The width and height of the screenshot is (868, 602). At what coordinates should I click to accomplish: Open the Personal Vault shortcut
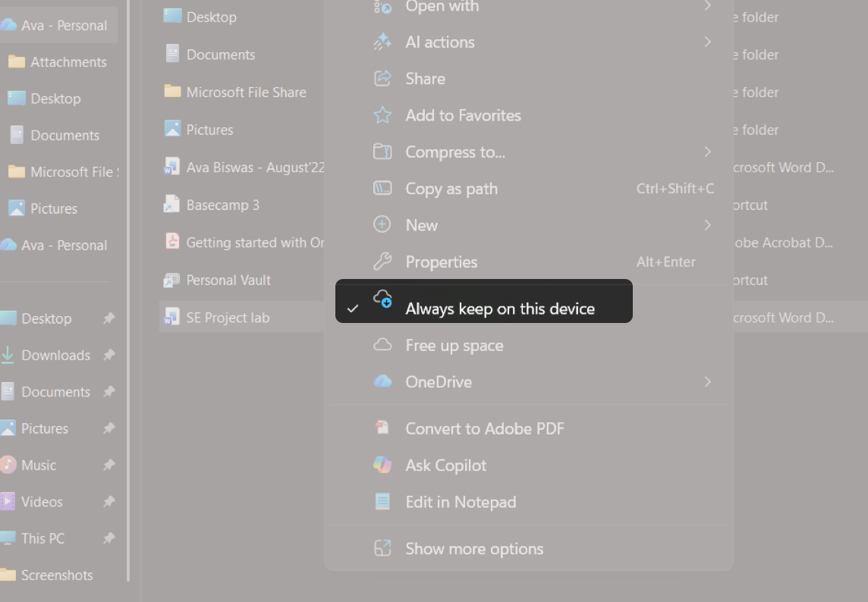click(228, 281)
